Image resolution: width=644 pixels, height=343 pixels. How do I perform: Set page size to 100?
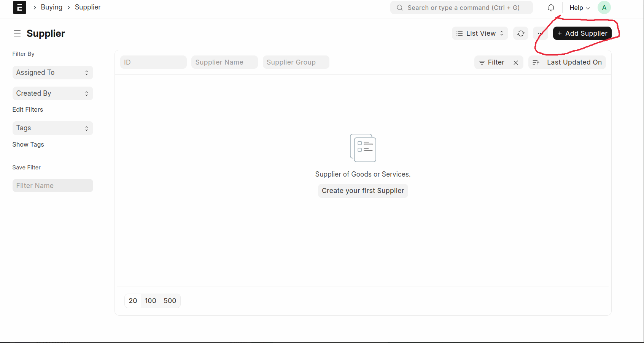point(150,301)
